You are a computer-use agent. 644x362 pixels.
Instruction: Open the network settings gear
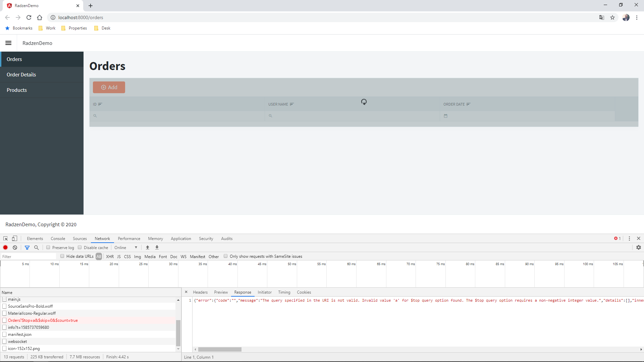639,248
